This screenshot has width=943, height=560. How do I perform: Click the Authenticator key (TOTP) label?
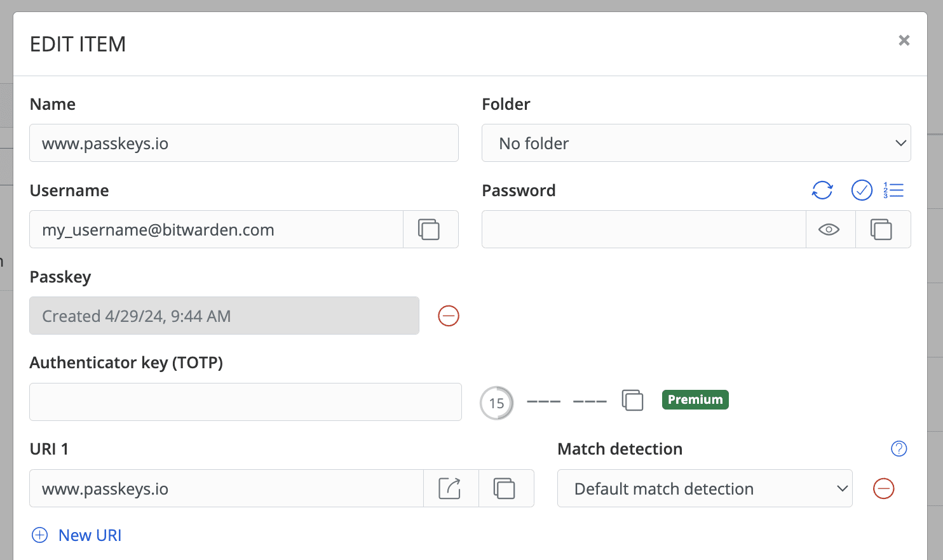126,363
